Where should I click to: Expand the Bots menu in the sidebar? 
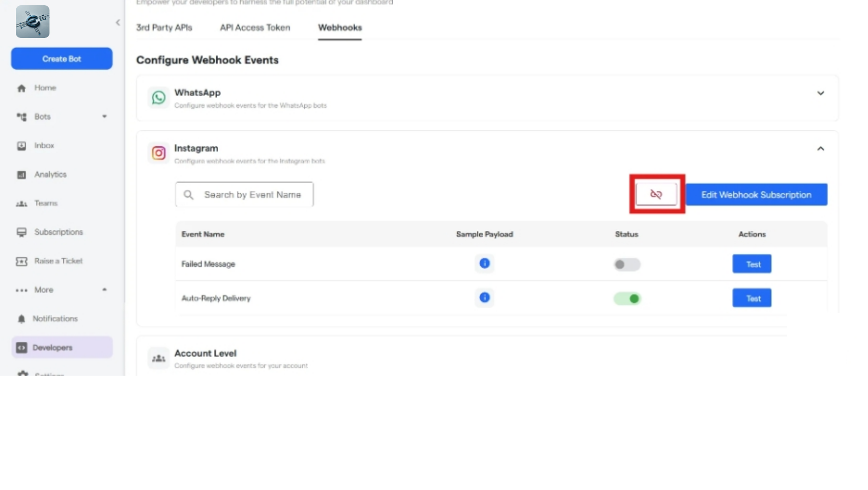104,116
